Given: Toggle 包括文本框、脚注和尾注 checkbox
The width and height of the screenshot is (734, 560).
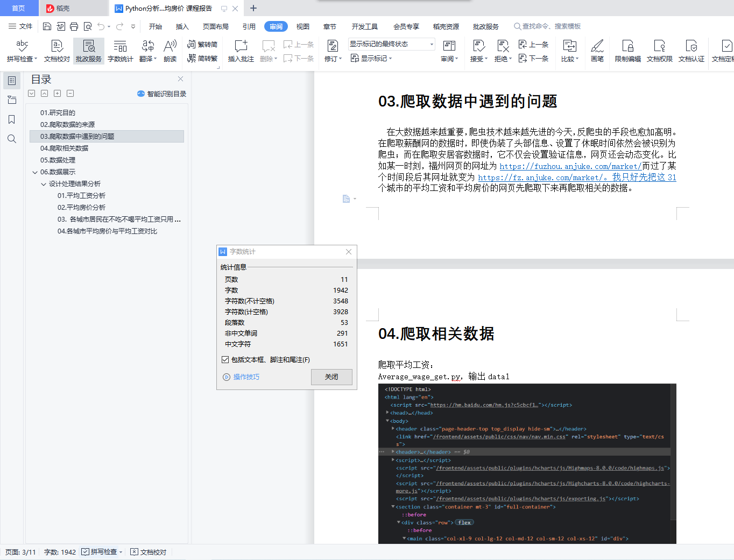Looking at the screenshot, I should point(225,360).
